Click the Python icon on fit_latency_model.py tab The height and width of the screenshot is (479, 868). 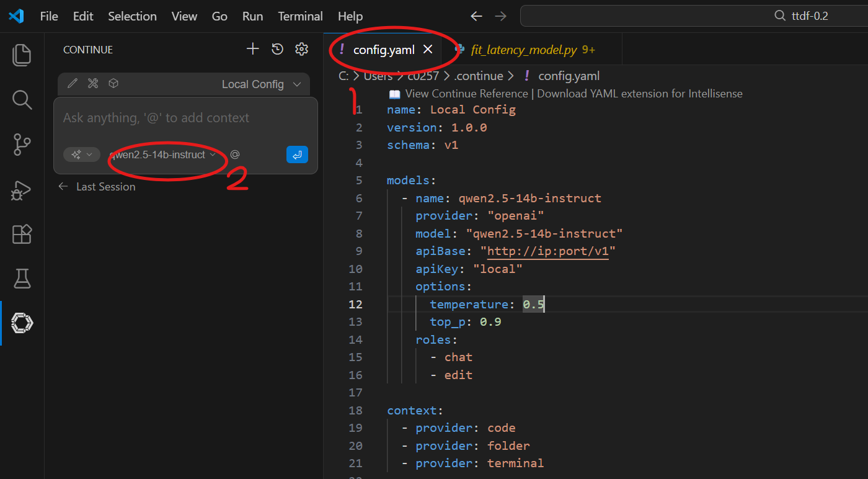pos(459,49)
